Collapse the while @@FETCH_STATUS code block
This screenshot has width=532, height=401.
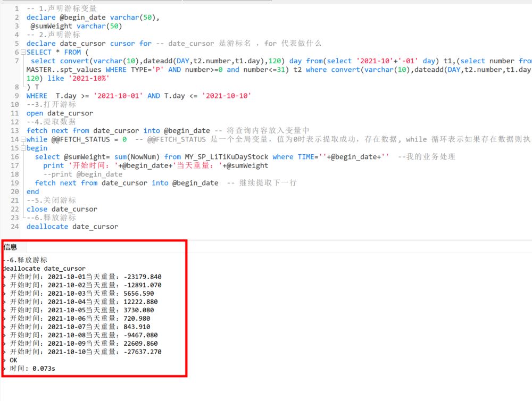[x=23, y=139]
